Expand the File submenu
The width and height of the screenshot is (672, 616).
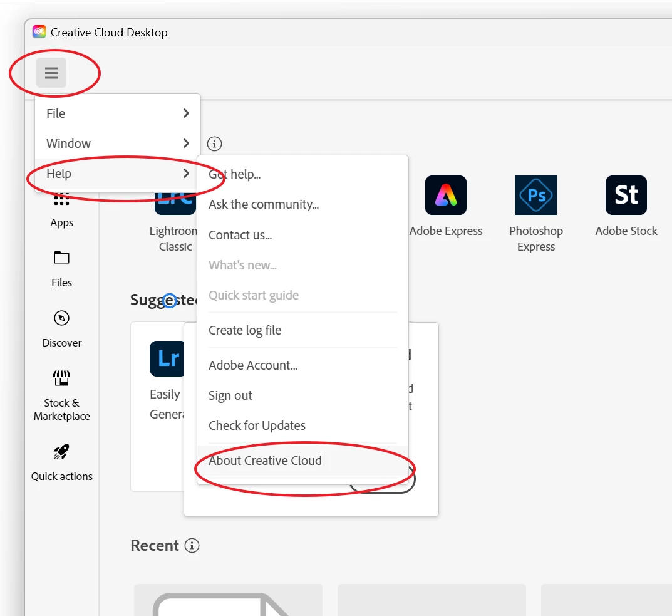pyautogui.click(x=118, y=113)
